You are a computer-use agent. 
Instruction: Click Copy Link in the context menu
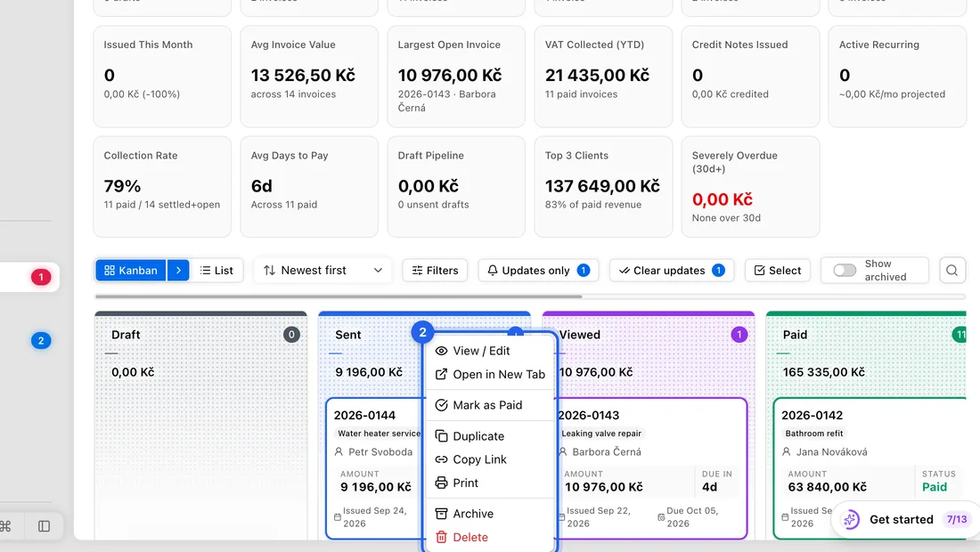click(x=490, y=459)
